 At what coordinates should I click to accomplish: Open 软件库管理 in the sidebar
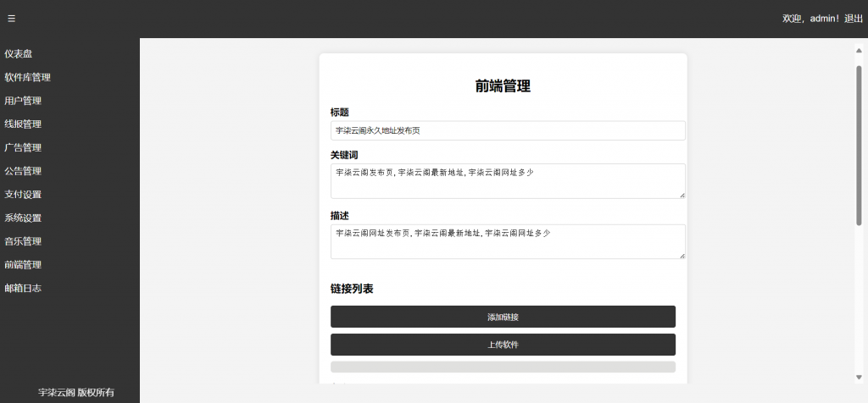click(x=27, y=77)
